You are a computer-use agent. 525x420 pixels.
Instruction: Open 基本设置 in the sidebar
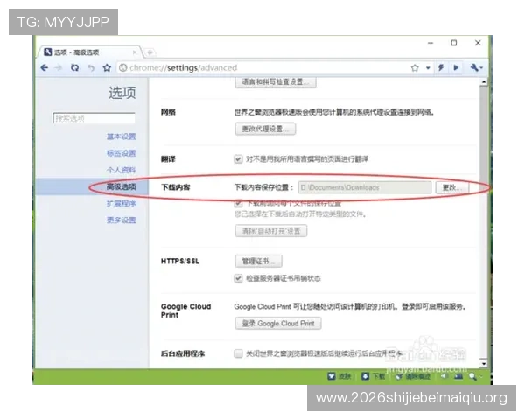[x=122, y=136]
